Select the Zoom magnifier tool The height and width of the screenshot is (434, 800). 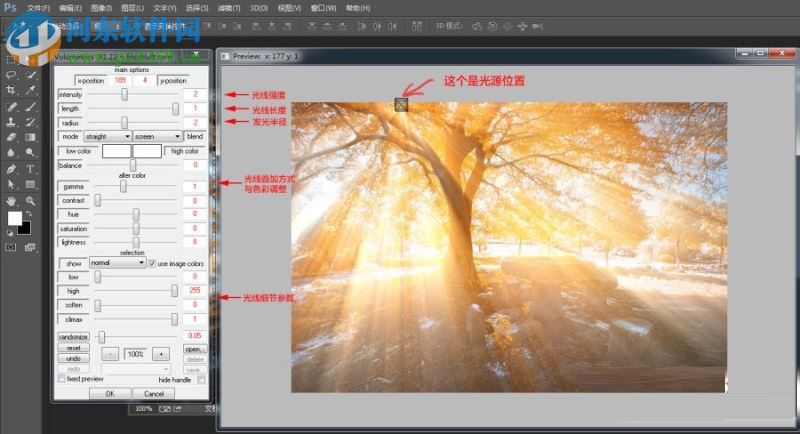click(31, 200)
